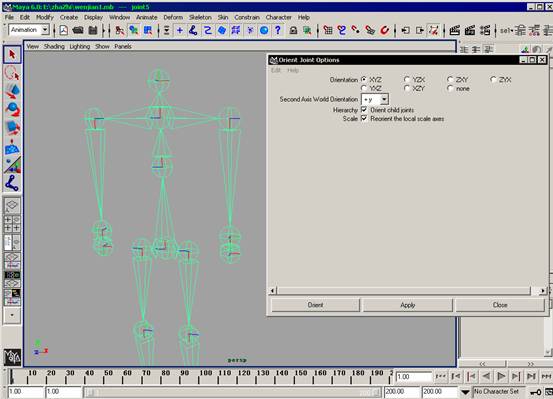Toggle the surfaces selection mask icon
This screenshot has width=553, height=399.
(221, 30)
